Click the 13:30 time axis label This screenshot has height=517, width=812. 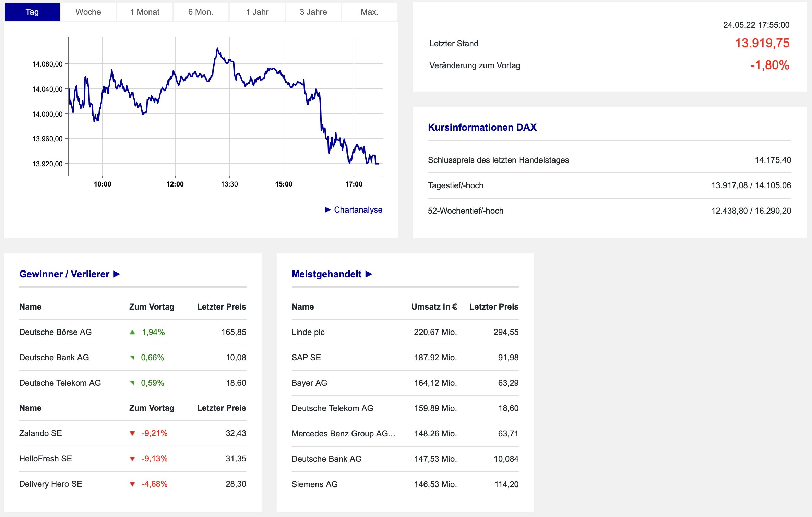tap(229, 184)
